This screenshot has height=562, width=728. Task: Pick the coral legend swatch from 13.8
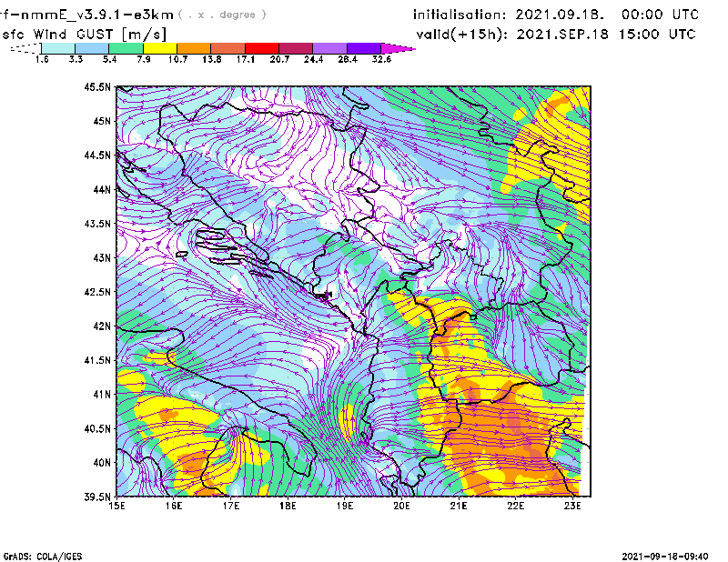coord(228,48)
